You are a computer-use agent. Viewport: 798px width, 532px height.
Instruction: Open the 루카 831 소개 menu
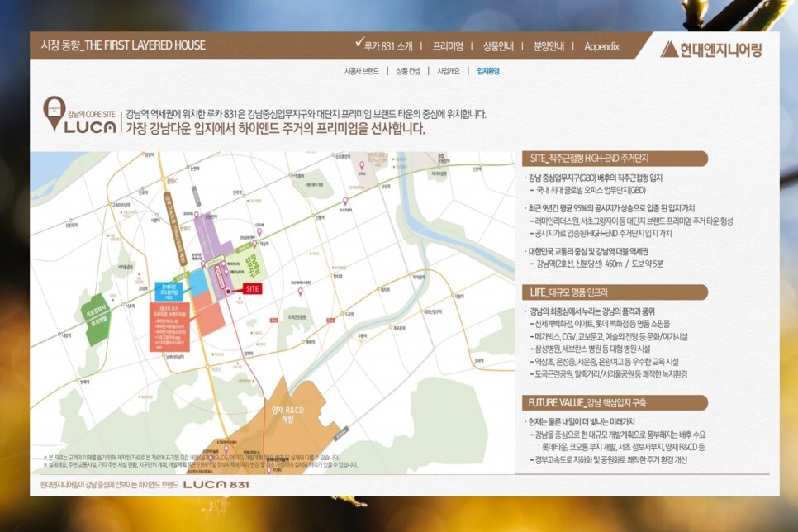[x=388, y=46]
